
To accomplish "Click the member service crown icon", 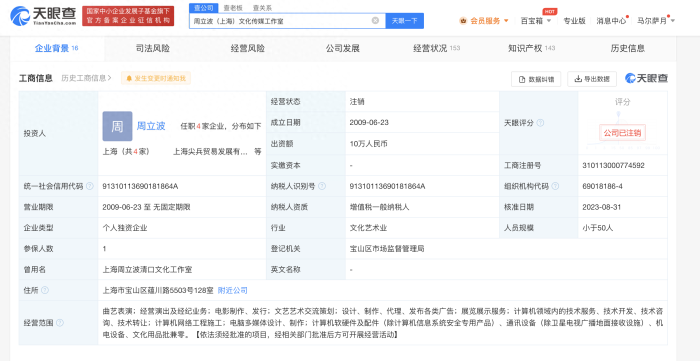I will click(463, 21).
